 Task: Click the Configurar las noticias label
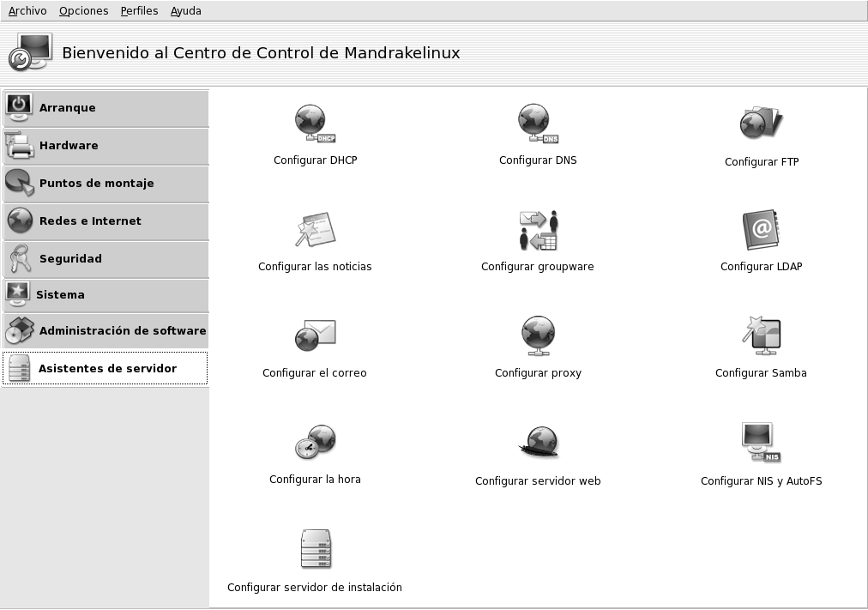coord(315,266)
